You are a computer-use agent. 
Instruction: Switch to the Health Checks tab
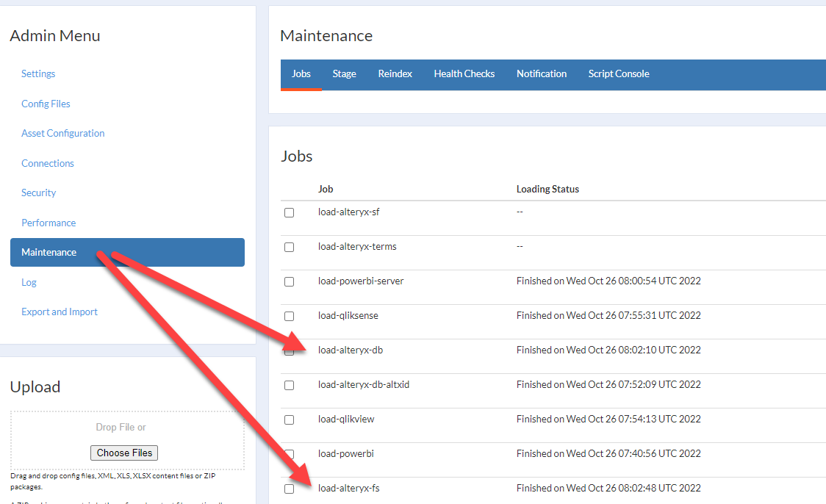click(x=464, y=73)
